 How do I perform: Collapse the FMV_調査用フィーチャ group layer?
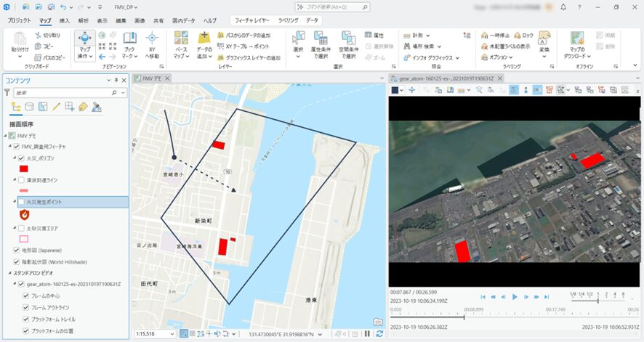coord(8,147)
